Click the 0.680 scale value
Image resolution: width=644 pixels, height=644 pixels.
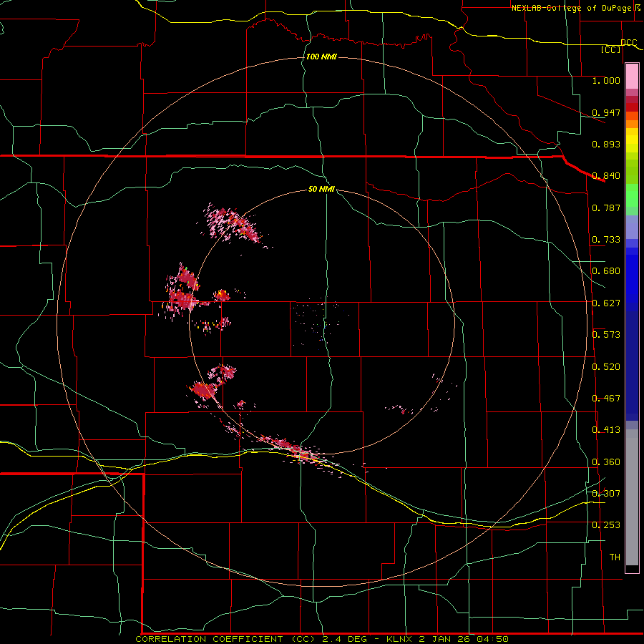pyautogui.click(x=606, y=271)
